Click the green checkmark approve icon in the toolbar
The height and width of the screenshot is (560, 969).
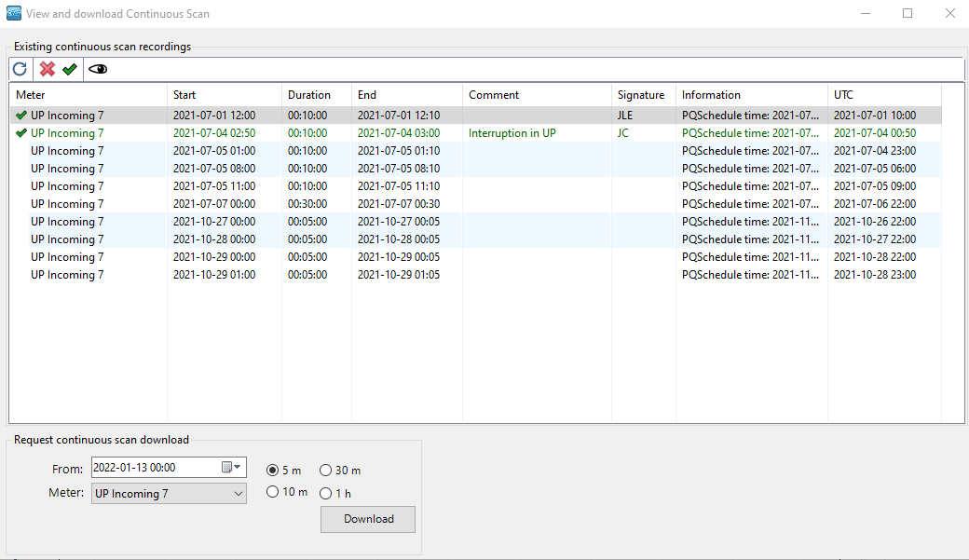click(70, 69)
